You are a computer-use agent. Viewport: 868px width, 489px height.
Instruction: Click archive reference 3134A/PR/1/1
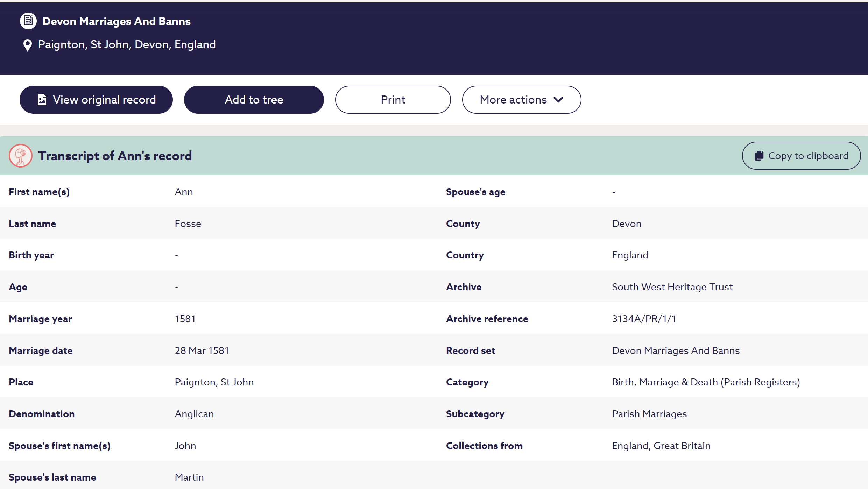644,319
